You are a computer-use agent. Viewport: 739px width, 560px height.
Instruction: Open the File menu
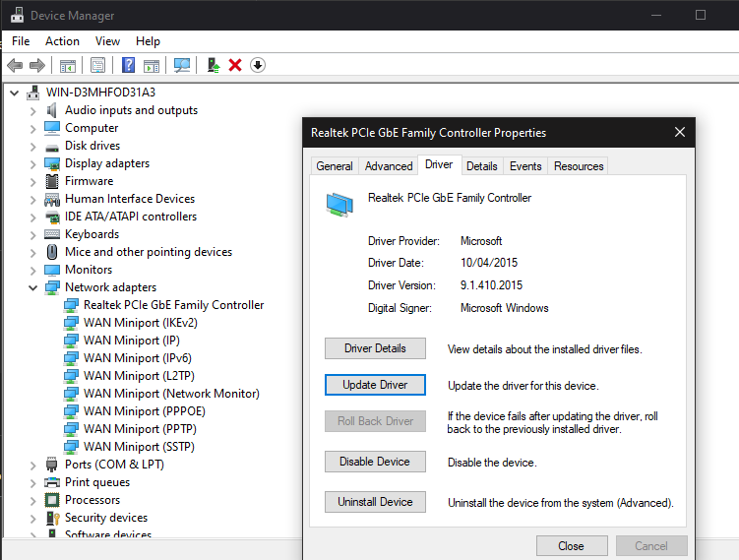click(21, 41)
